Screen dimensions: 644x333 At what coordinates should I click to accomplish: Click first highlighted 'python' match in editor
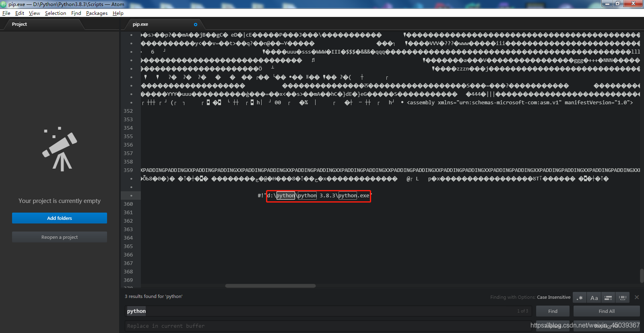(285, 196)
